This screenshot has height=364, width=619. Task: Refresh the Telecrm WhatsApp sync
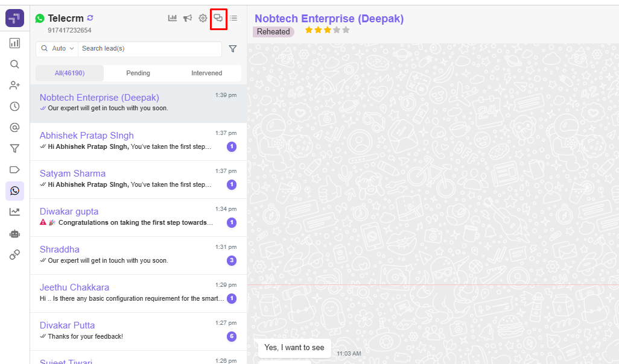(x=90, y=19)
